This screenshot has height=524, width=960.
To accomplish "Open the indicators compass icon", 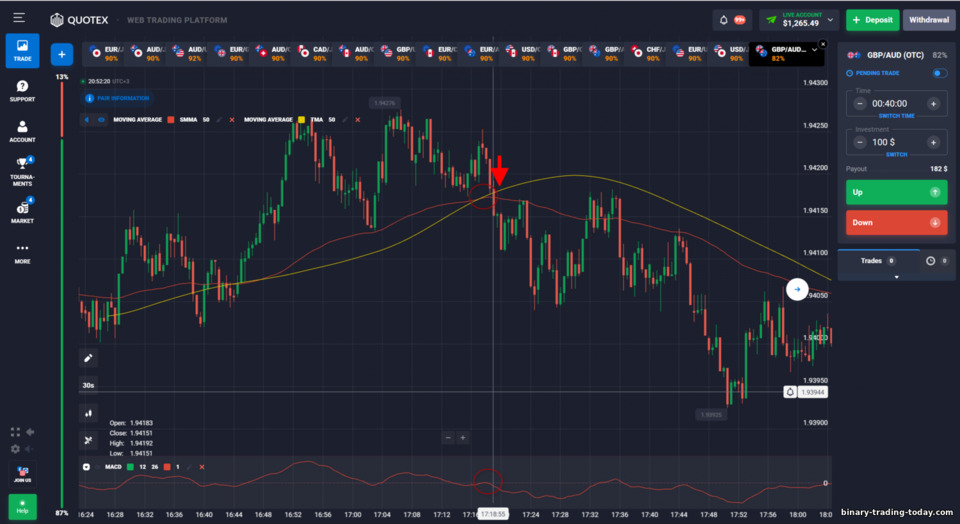I will pyautogui.click(x=88, y=440).
